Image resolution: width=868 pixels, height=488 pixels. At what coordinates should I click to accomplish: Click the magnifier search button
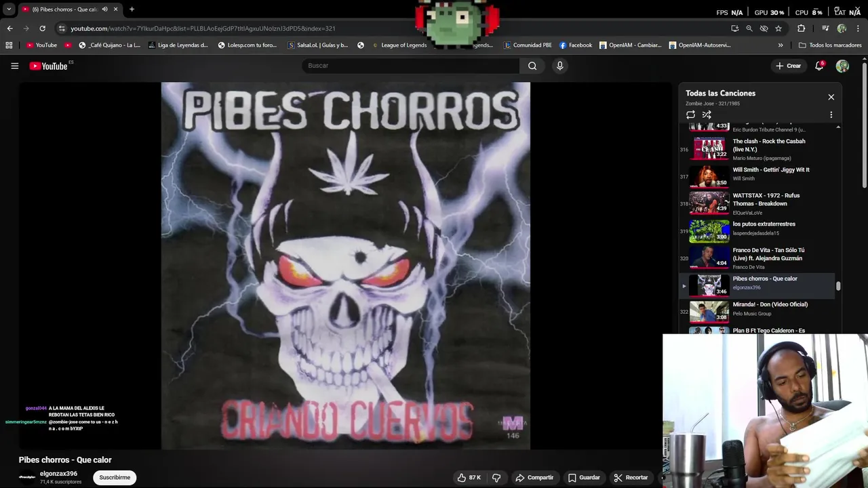click(x=532, y=66)
